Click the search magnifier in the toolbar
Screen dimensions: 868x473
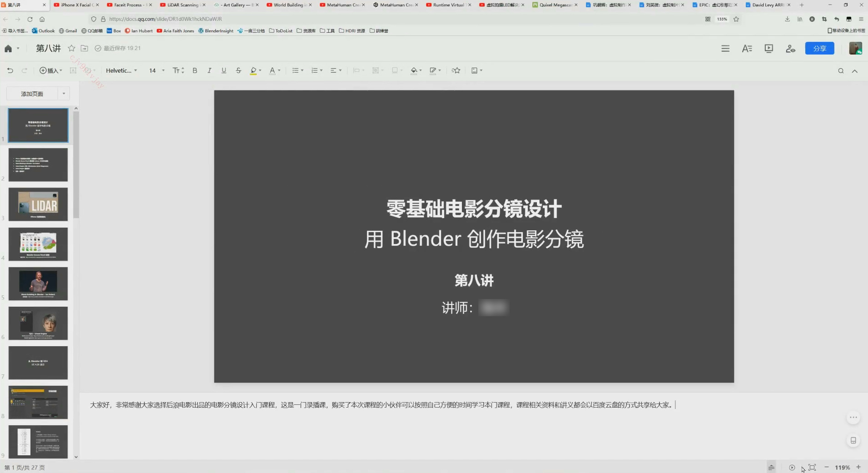(841, 71)
